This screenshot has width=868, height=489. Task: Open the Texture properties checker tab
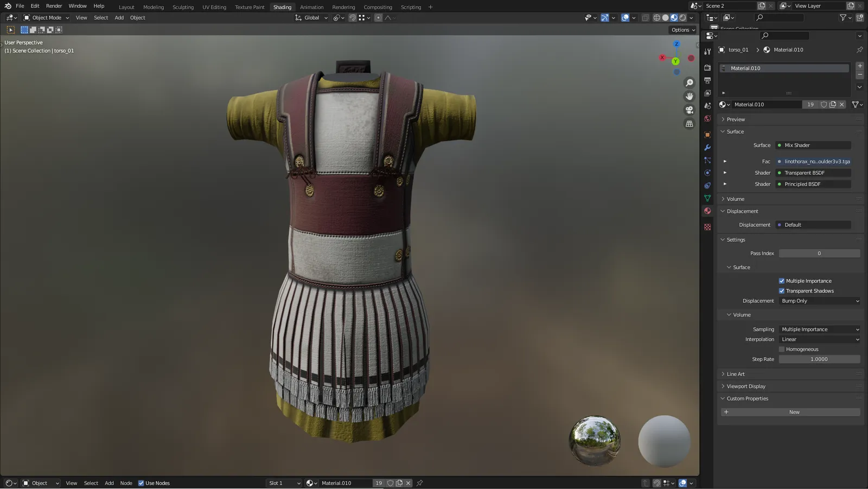click(707, 227)
